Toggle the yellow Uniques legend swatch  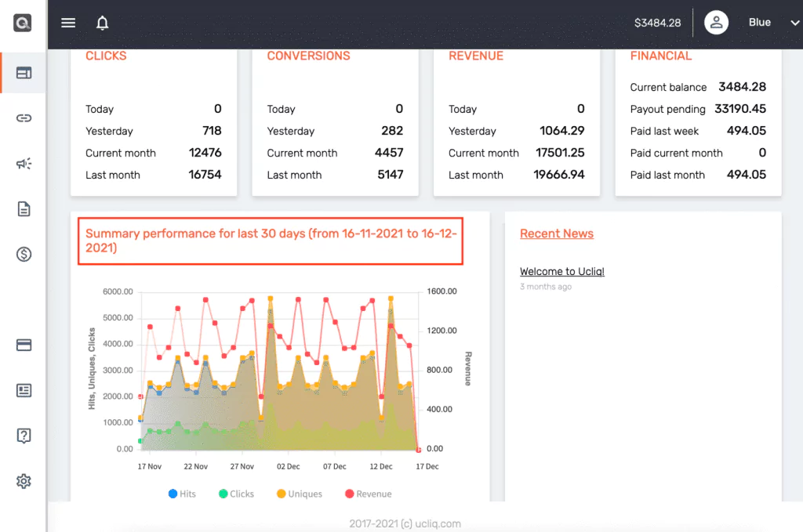tap(282, 494)
